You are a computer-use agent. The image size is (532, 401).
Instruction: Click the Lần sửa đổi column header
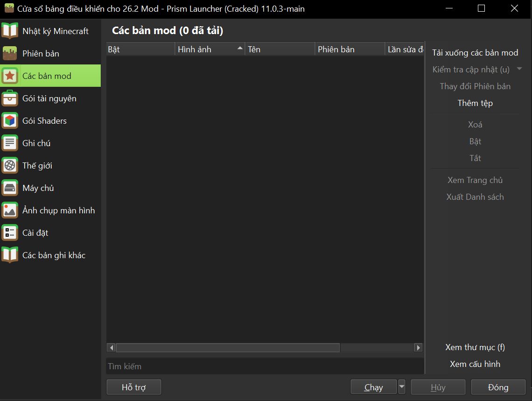tap(405, 49)
